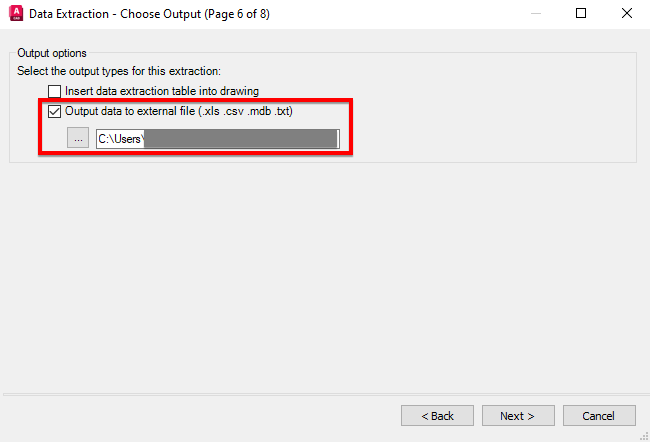
Task: Click the dialog title "Choose Output (Page 6 of 8)"
Action: click(x=195, y=14)
